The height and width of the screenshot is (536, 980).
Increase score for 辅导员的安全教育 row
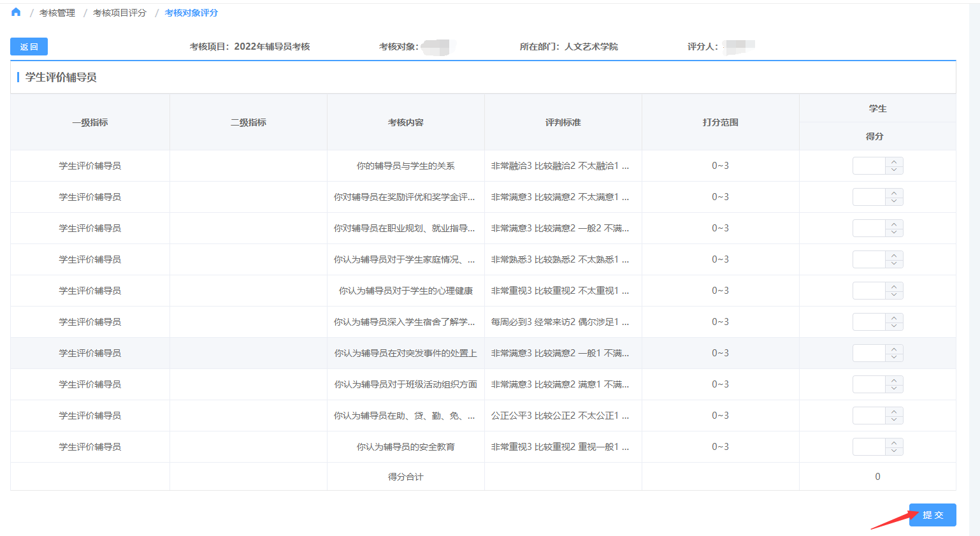(x=894, y=443)
